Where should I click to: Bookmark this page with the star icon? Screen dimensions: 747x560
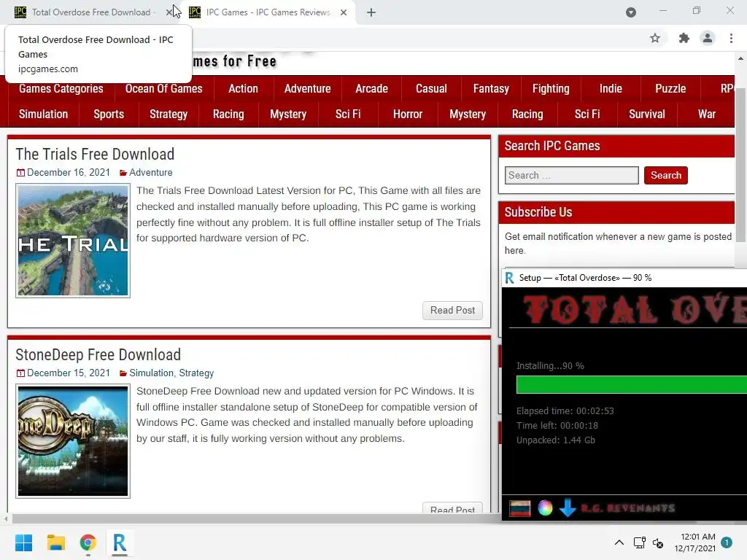tap(655, 38)
